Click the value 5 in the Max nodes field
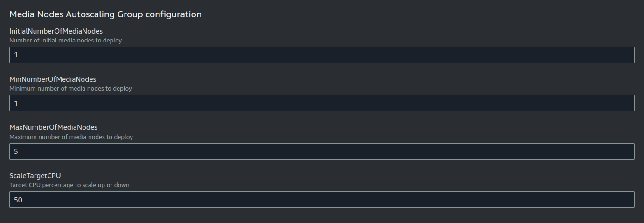 [x=16, y=152]
